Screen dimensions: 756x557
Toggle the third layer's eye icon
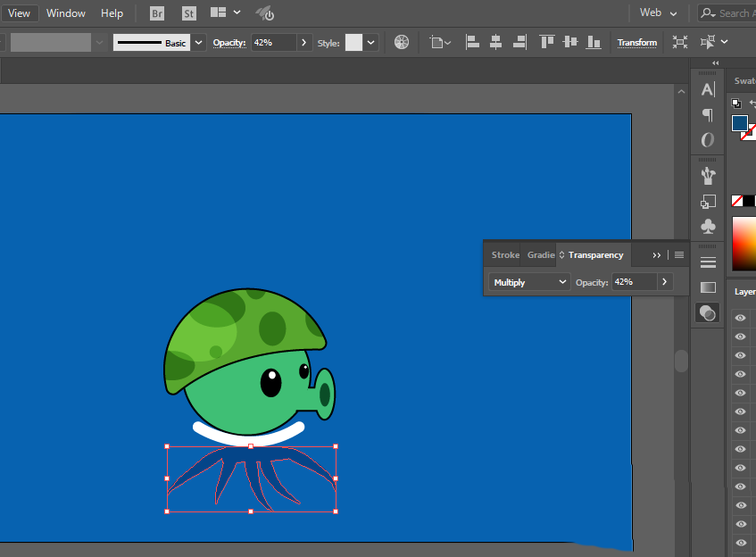[x=740, y=355]
